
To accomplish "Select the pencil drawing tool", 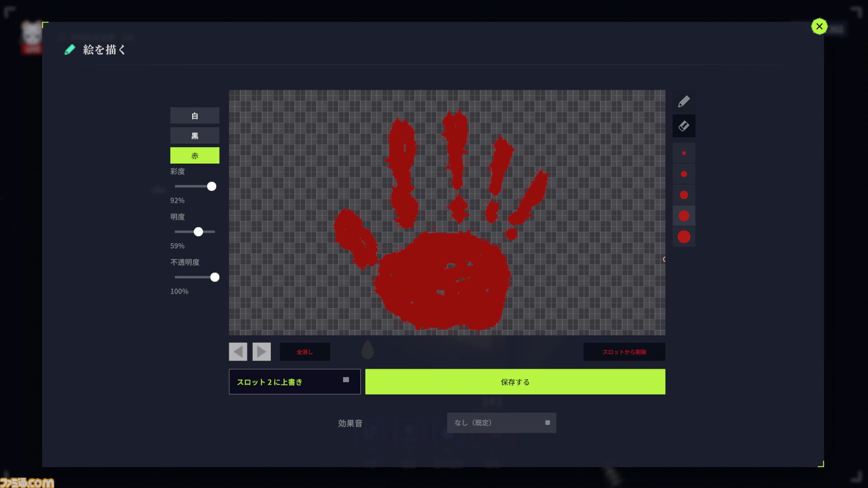I will pyautogui.click(x=684, y=101).
